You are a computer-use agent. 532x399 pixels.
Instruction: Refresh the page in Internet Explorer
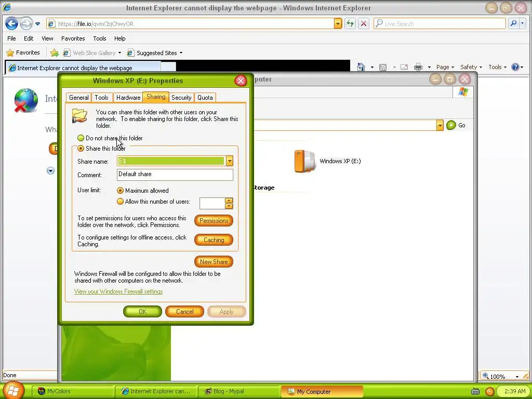click(x=350, y=24)
